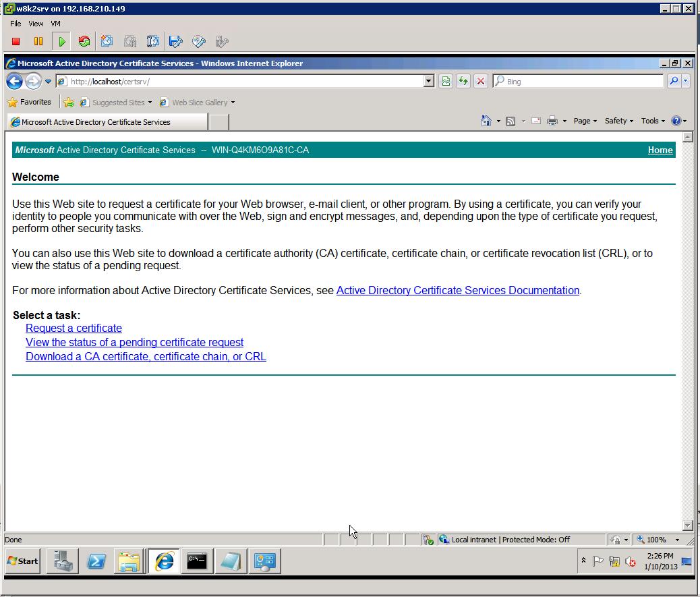This screenshot has height=597, width=700.
Task: Click the blue magnifier Search button
Action: click(674, 81)
